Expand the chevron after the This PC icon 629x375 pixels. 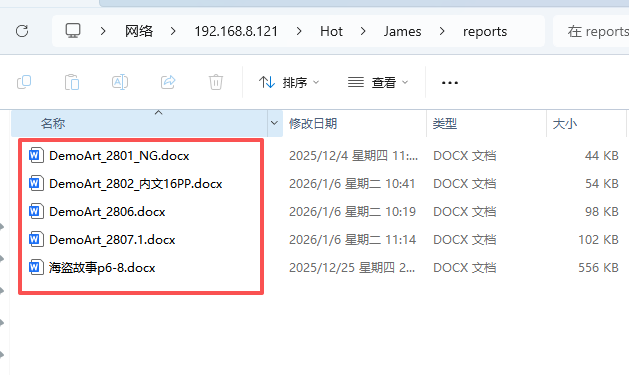[103, 31]
